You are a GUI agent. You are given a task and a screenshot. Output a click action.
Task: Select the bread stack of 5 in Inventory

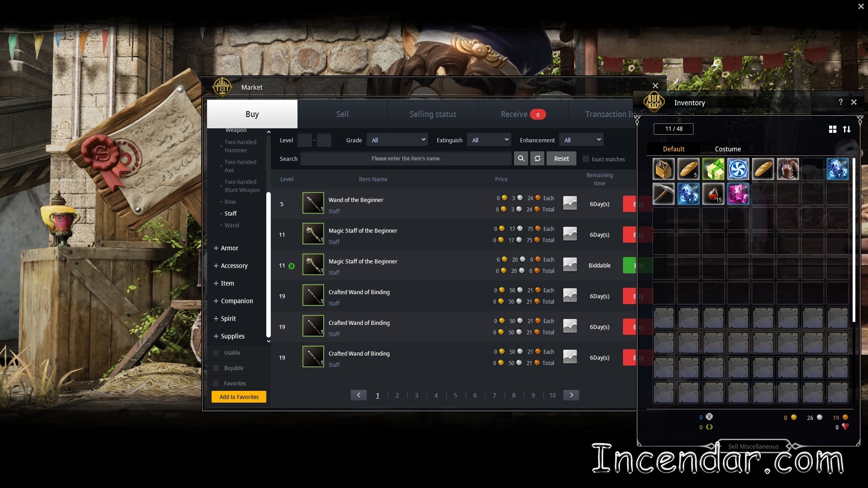[688, 169]
